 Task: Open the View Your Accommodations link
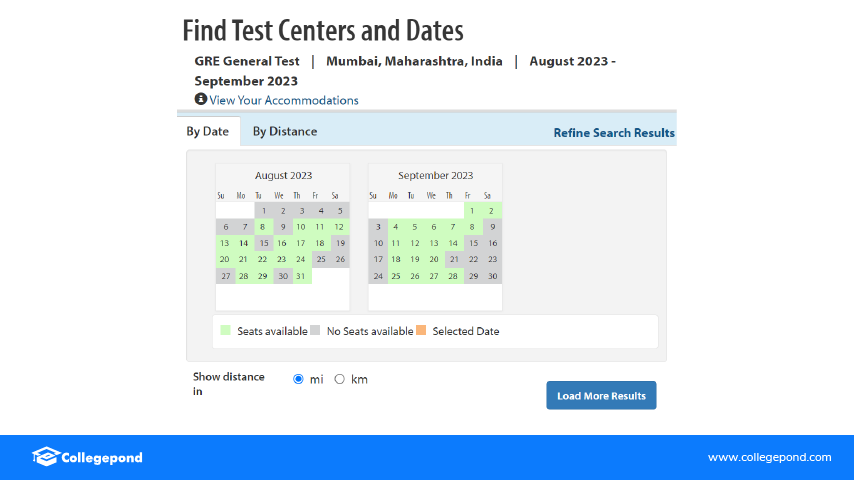coord(284,100)
